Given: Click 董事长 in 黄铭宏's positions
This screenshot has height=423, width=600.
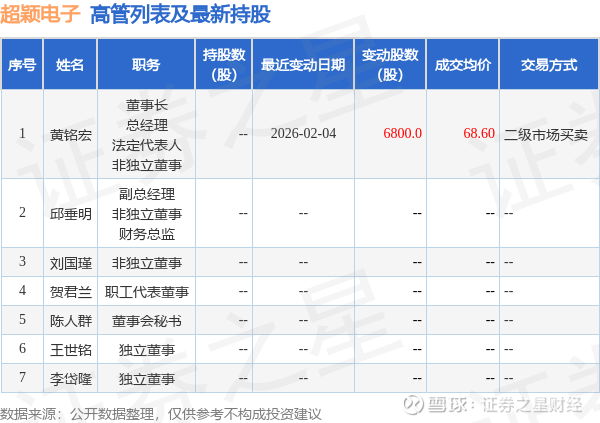Looking at the screenshot, I should [x=147, y=105].
